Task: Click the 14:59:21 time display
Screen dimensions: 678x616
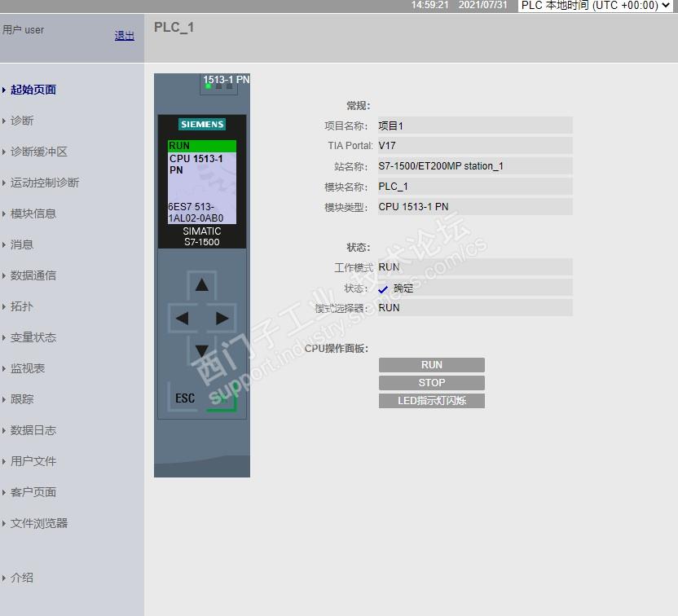Action: coord(429,5)
